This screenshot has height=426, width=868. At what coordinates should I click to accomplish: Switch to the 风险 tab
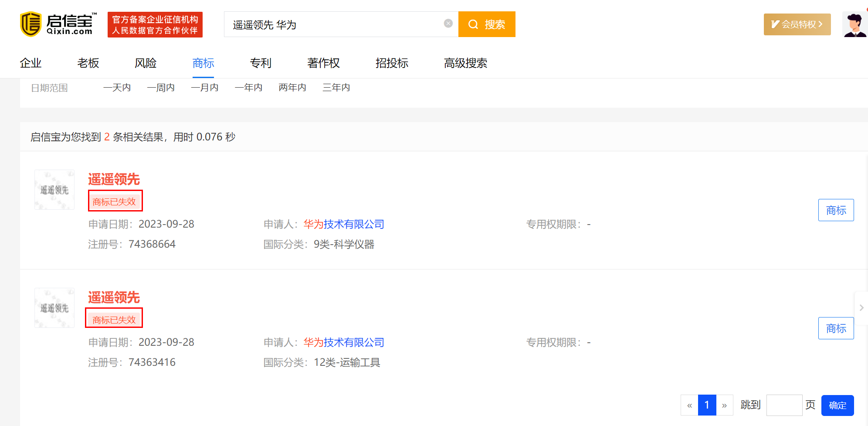pos(146,63)
